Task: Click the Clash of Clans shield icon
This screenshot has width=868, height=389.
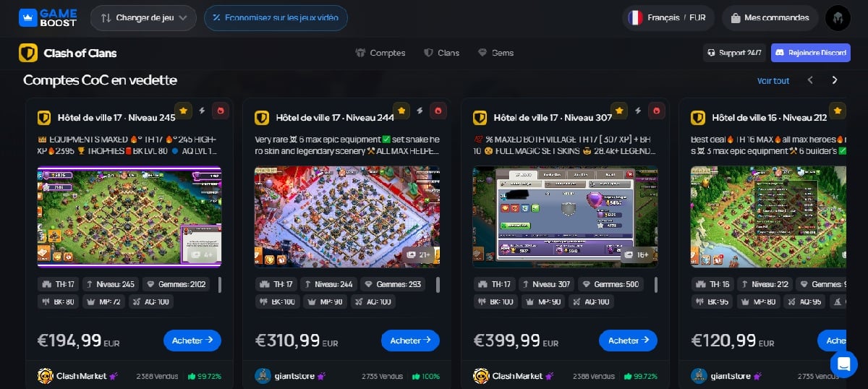Action: click(x=28, y=53)
